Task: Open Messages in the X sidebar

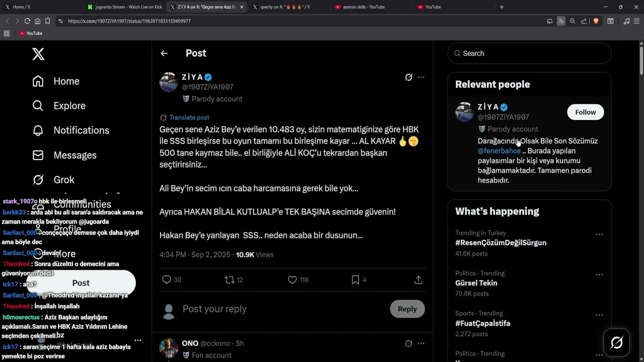Action: [64, 155]
